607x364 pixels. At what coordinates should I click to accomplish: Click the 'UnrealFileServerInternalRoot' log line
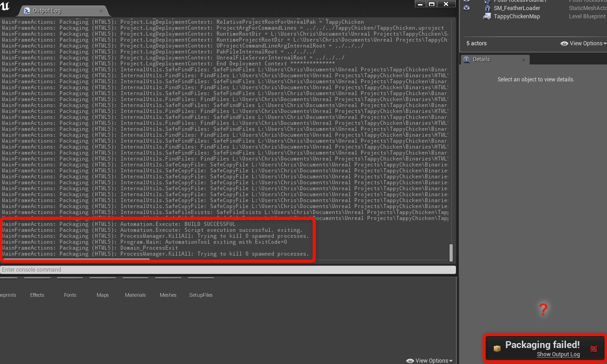tap(173, 58)
